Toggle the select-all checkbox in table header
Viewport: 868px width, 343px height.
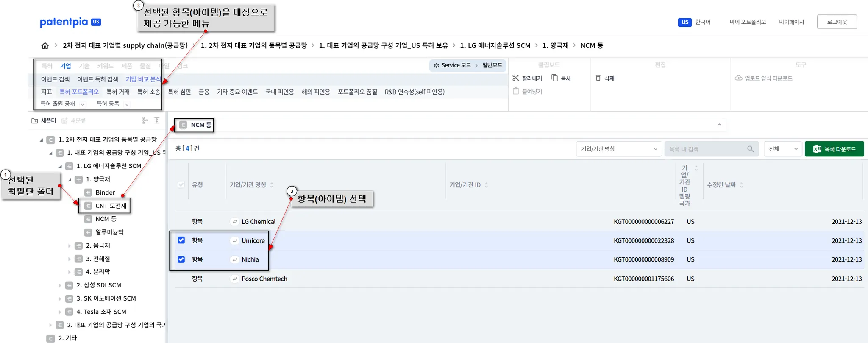181,184
